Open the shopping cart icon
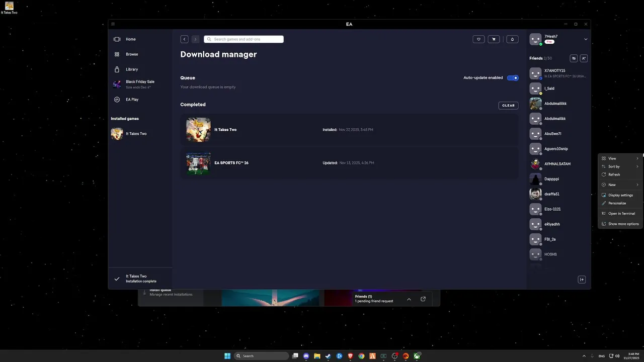The width and height of the screenshot is (644, 362). (x=494, y=39)
